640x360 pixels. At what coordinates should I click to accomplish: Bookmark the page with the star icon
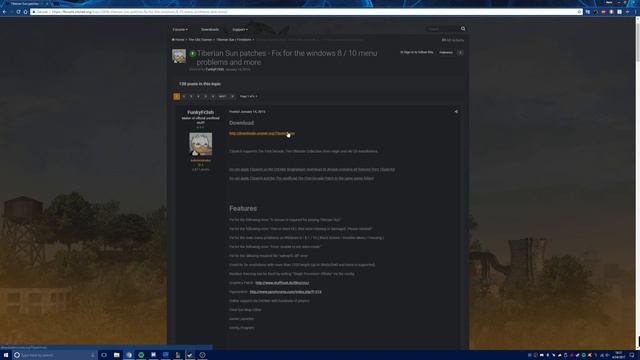(x=579, y=12)
